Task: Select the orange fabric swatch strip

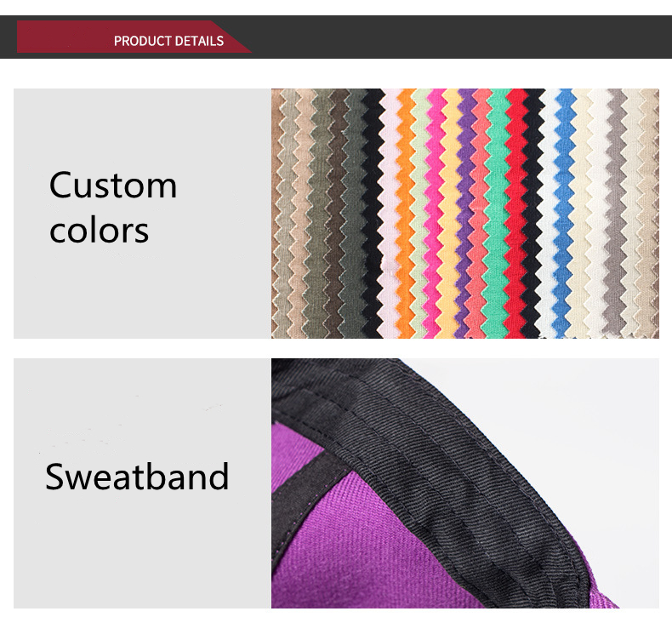Action: [x=404, y=214]
